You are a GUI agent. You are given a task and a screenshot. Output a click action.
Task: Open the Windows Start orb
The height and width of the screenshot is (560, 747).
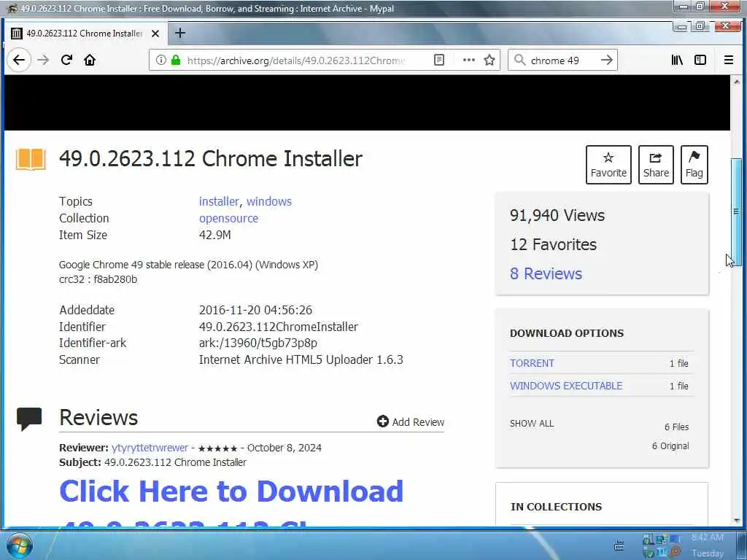pyautogui.click(x=20, y=545)
